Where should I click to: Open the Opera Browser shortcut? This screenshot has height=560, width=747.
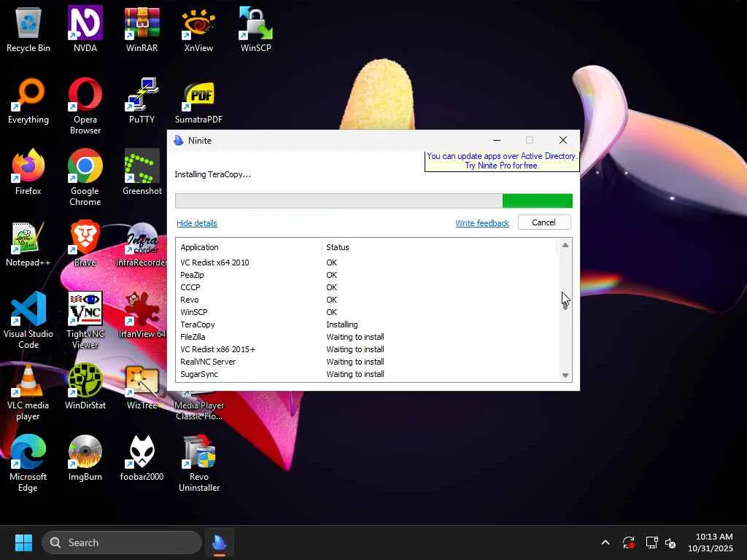pyautogui.click(x=85, y=106)
